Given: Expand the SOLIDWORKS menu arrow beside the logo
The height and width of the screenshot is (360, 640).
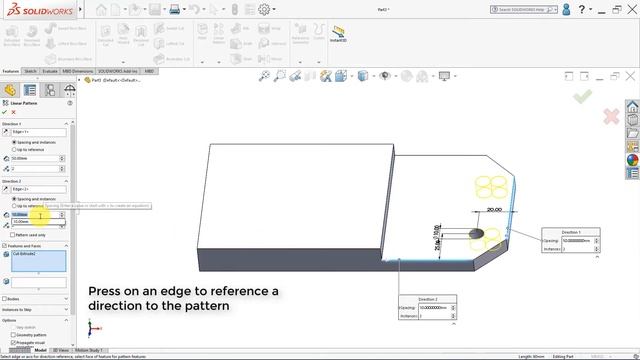Looking at the screenshot, I should (80, 9).
